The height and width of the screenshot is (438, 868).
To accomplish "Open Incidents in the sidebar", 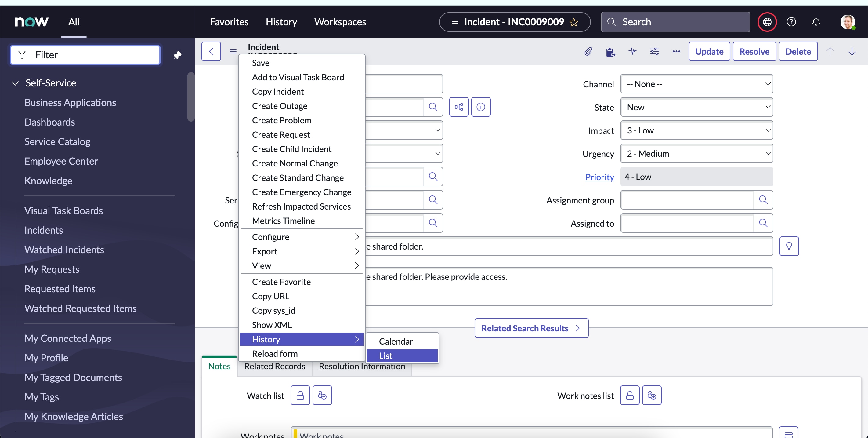I will coord(44,230).
